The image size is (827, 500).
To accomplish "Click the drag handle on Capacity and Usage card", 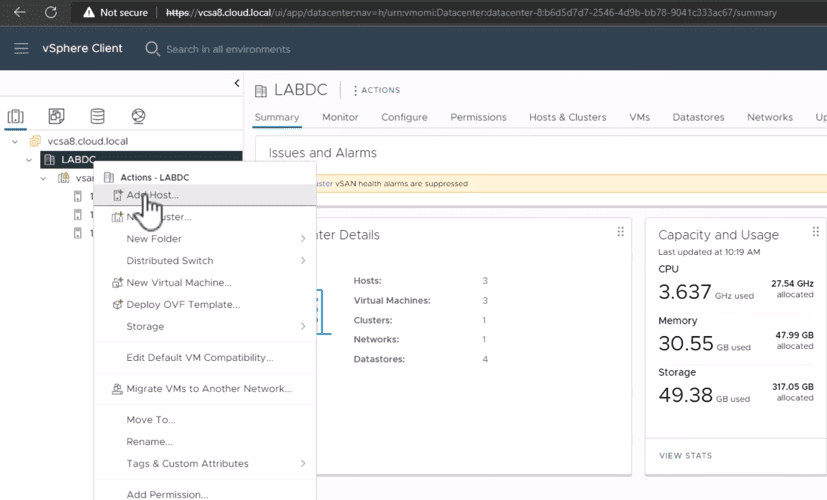I will [815, 232].
